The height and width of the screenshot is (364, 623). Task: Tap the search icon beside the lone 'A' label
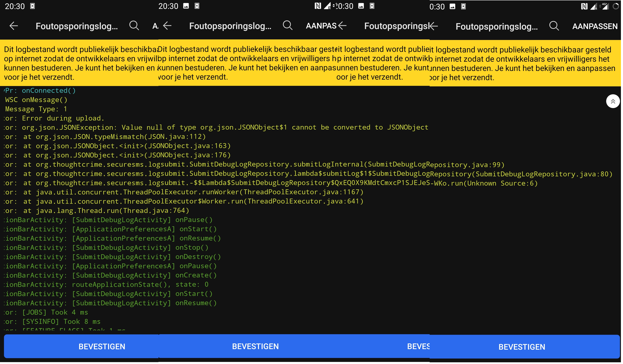(134, 26)
